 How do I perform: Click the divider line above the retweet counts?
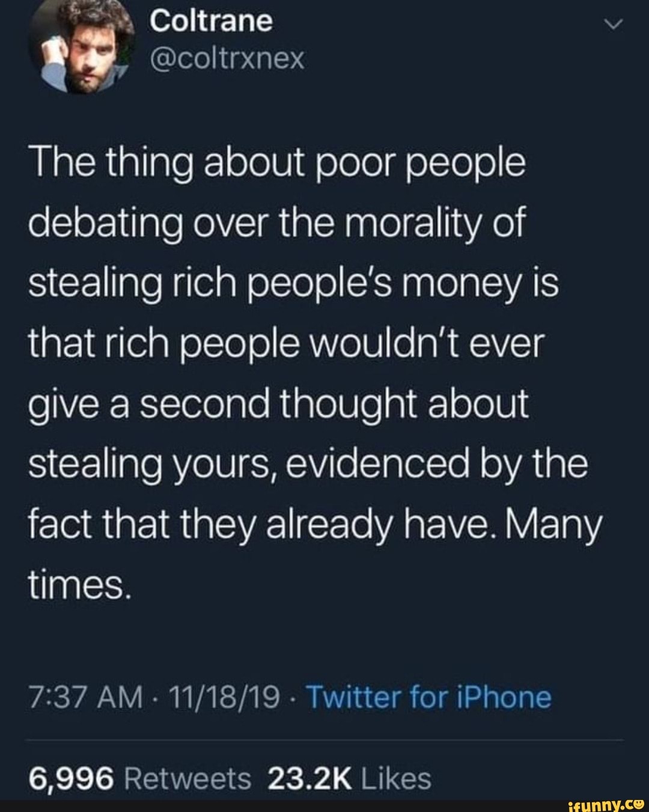(x=324, y=738)
